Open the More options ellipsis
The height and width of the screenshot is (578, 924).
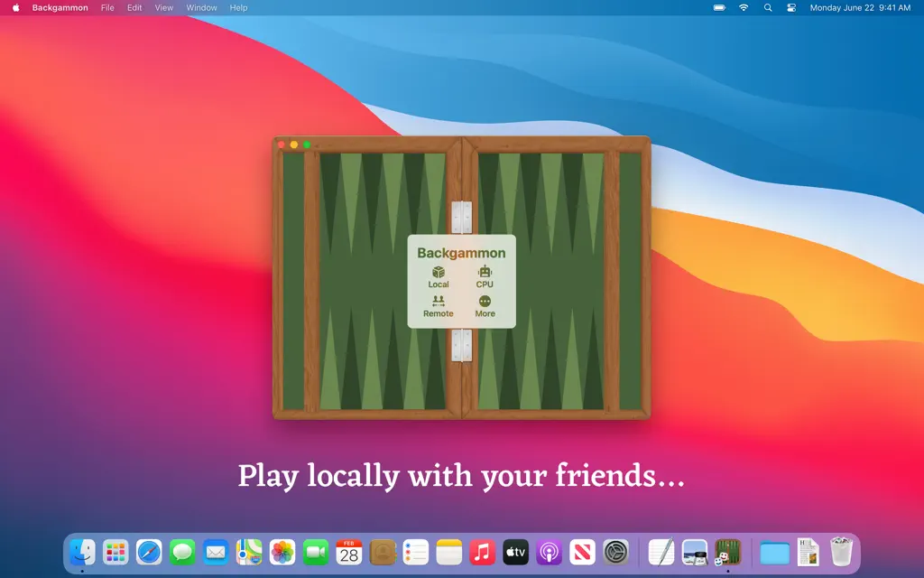[x=485, y=306]
